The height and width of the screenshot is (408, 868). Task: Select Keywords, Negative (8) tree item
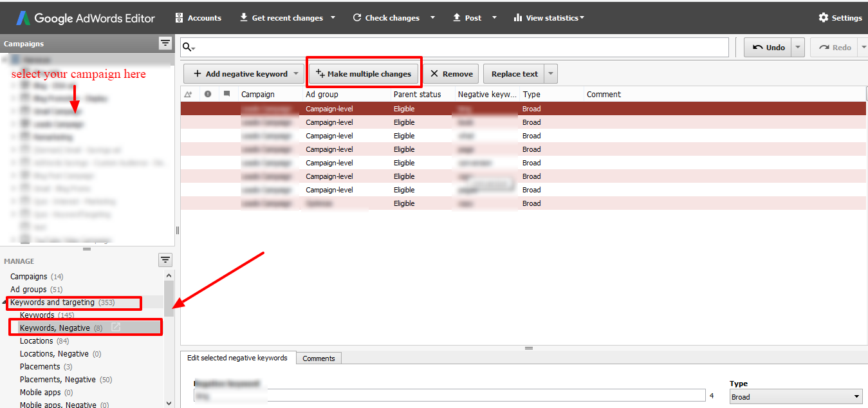(61, 328)
